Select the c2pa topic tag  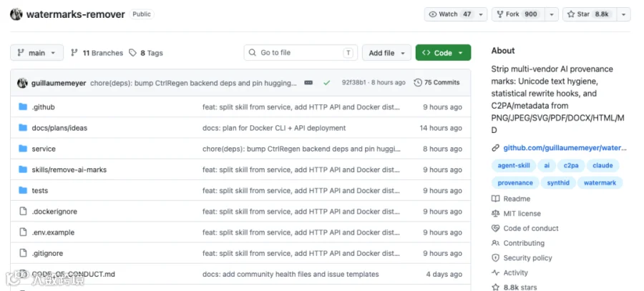(571, 165)
